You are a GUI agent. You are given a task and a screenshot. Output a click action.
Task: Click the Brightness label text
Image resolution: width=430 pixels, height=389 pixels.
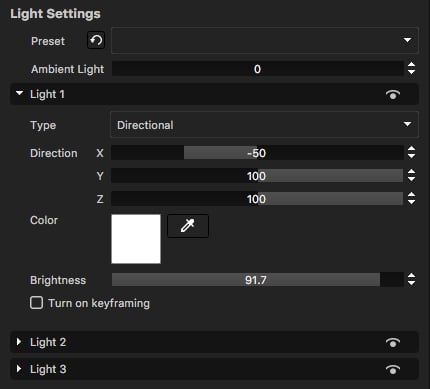click(58, 280)
